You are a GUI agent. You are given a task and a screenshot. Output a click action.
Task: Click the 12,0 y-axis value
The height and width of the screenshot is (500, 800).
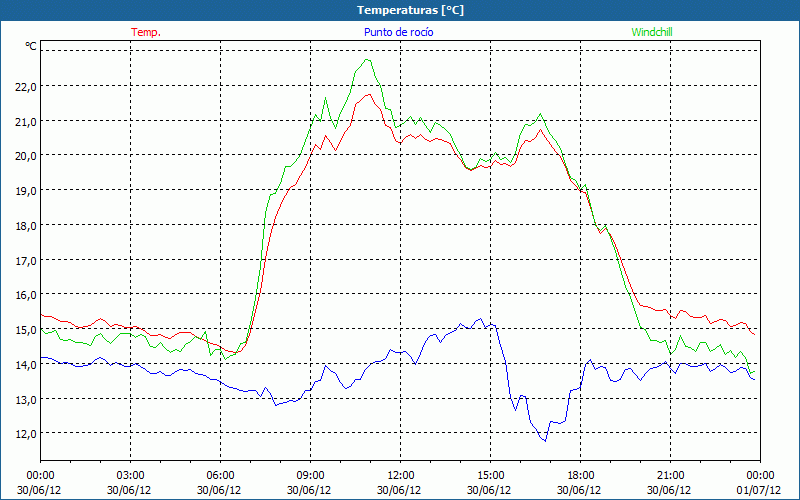click(x=26, y=434)
